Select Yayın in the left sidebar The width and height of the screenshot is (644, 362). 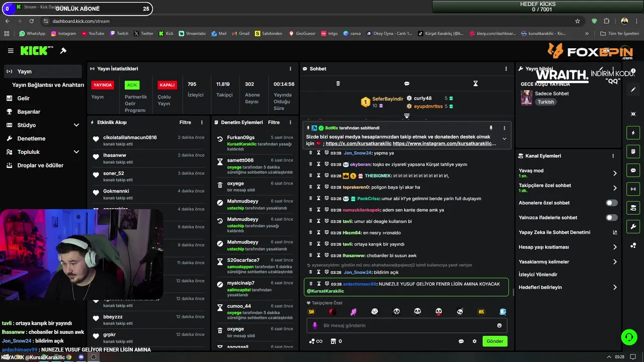42,71
